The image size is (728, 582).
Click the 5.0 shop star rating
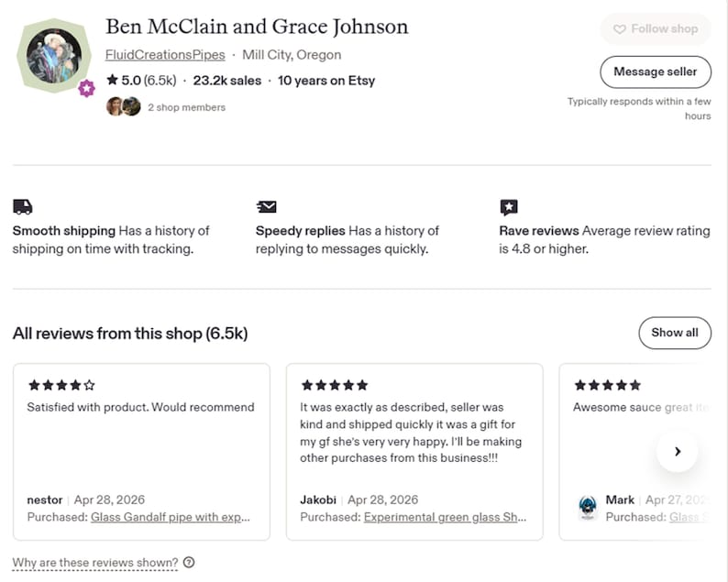pos(141,81)
